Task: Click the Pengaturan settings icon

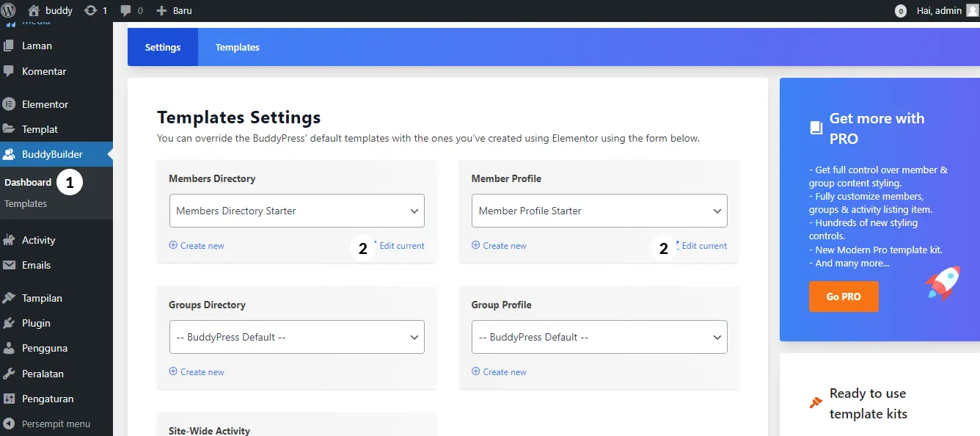Action: (x=9, y=399)
